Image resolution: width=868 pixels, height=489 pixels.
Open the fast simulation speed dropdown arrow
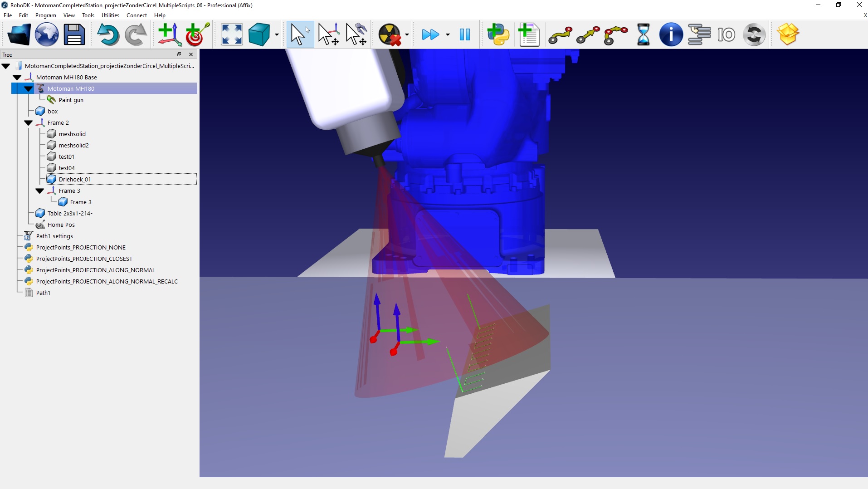pyautogui.click(x=448, y=35)
